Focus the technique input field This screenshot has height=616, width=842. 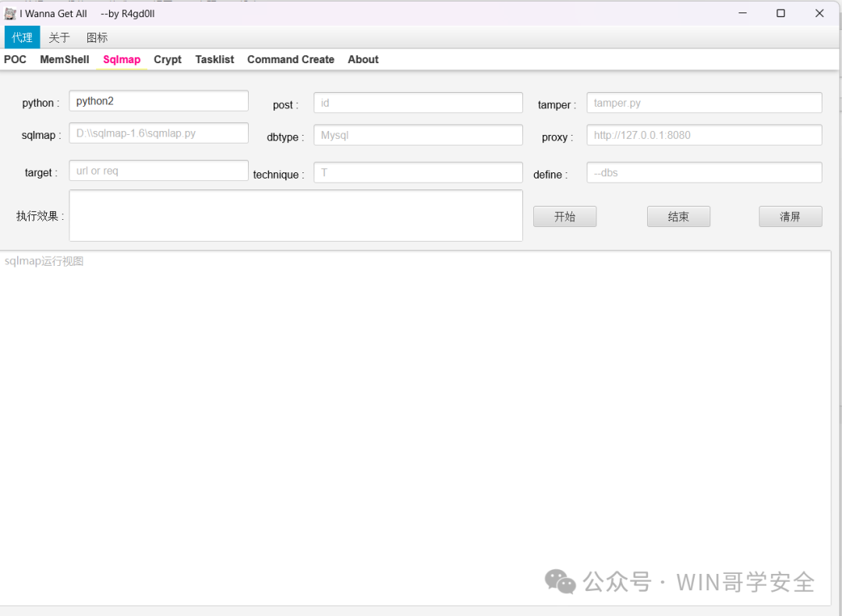click(419, 172)
